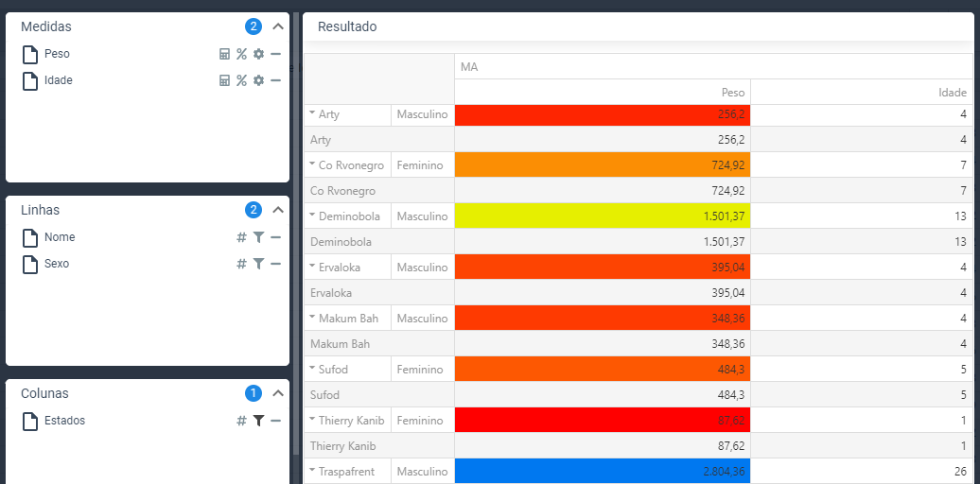Screen dimensions: 980x484
Task: Remove the Idade measure with minus icon
Action: pos(275,80)
